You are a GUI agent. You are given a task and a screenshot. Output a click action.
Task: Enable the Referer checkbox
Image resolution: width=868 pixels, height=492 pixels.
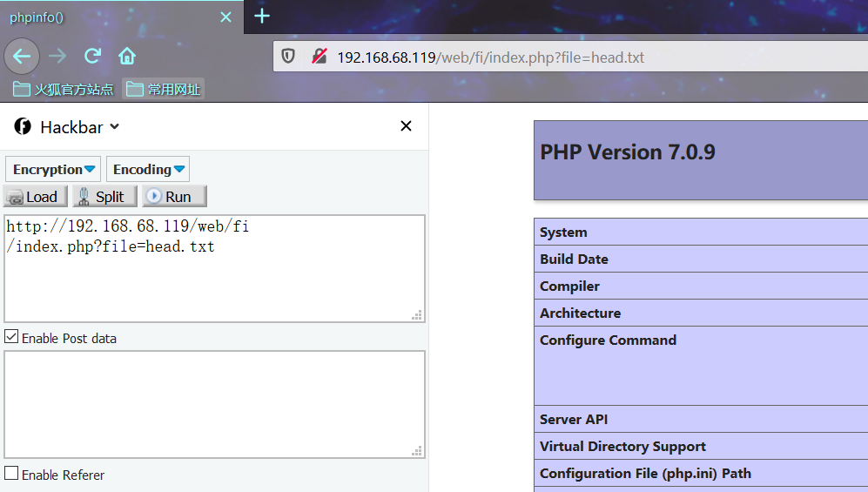tap(11, 473)
